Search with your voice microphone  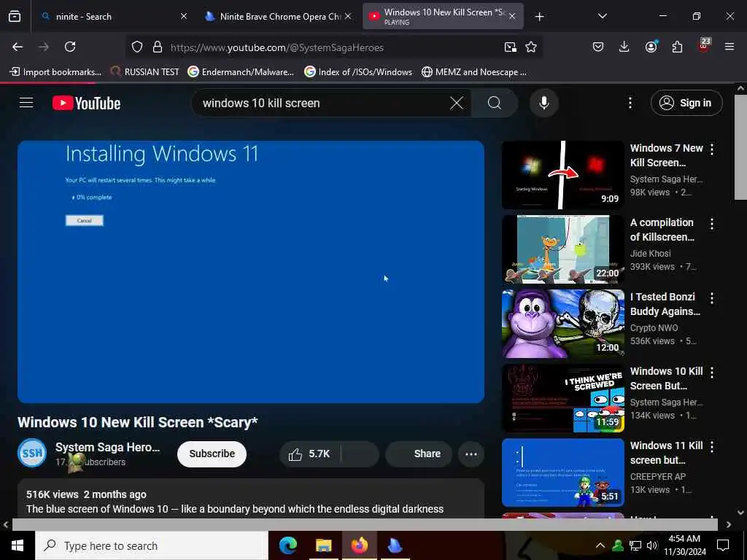tap(544, 103)
